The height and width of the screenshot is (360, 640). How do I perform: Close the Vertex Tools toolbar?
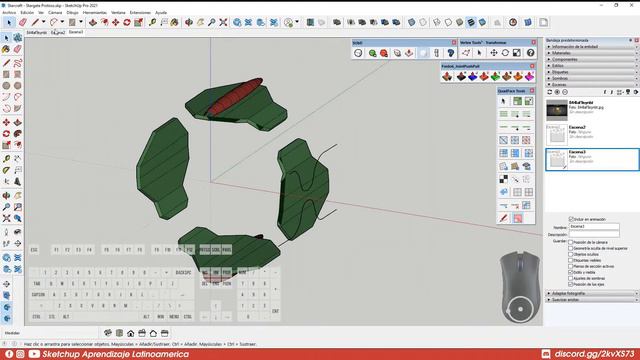[x=533, y=42]
